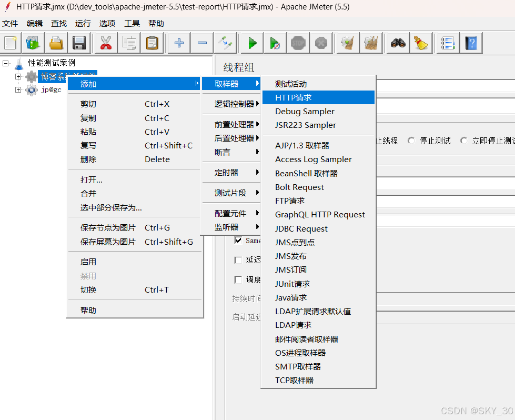The width and height of the screenshot is (515, 420).
Task: Enable the 调度 checkbox
Action: [238, 279]
